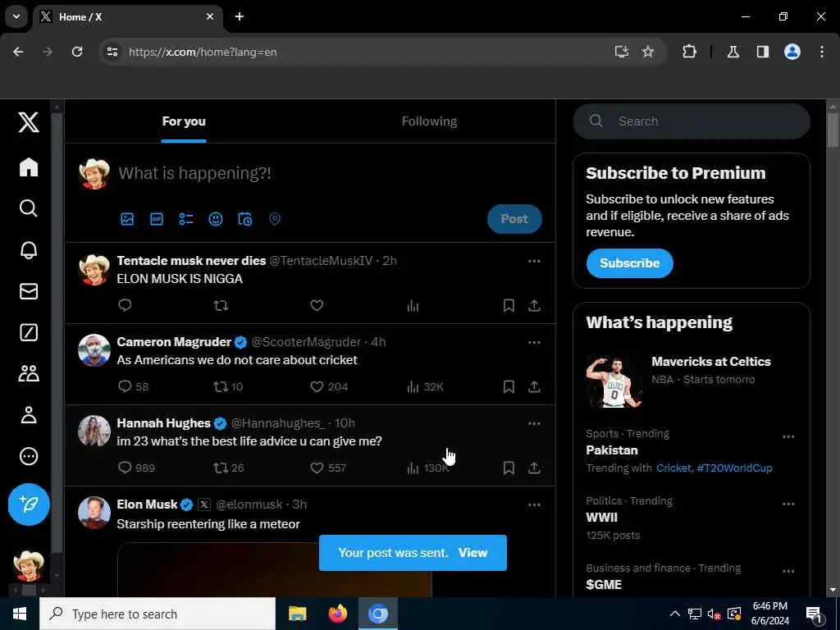Image resolution: width=840 pixels, height=630 pixels.
Task: Add a GIF to new post
Action: [x=157, y=219]
